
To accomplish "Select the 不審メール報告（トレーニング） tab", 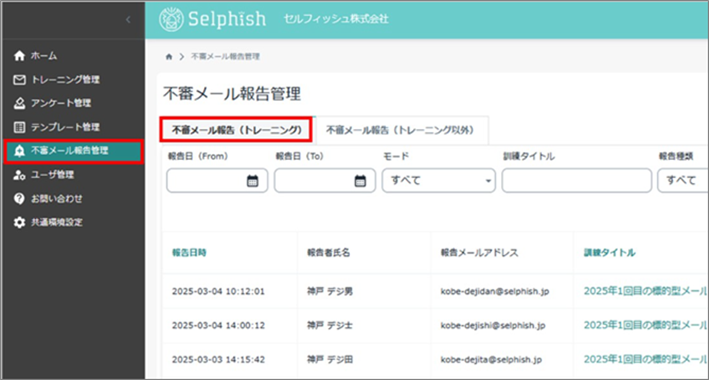I will [x=236, y=130].
